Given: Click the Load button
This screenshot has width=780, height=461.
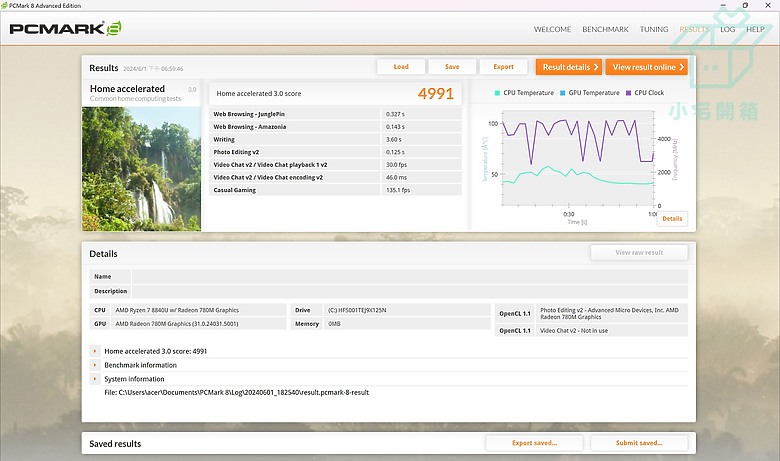Looking at the screenshot, I should [x=401, y=67].
